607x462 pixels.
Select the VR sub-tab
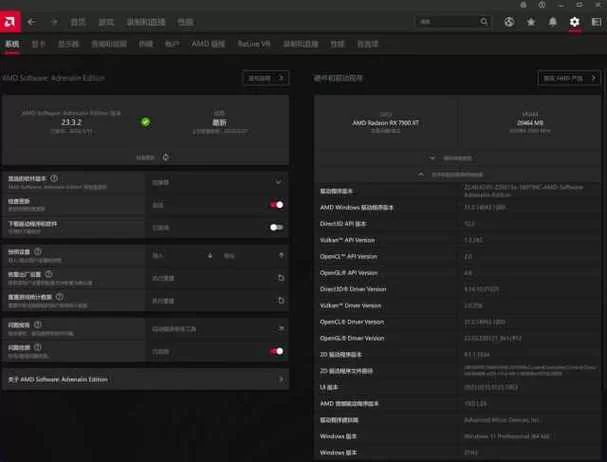click(x=254, y=44)
